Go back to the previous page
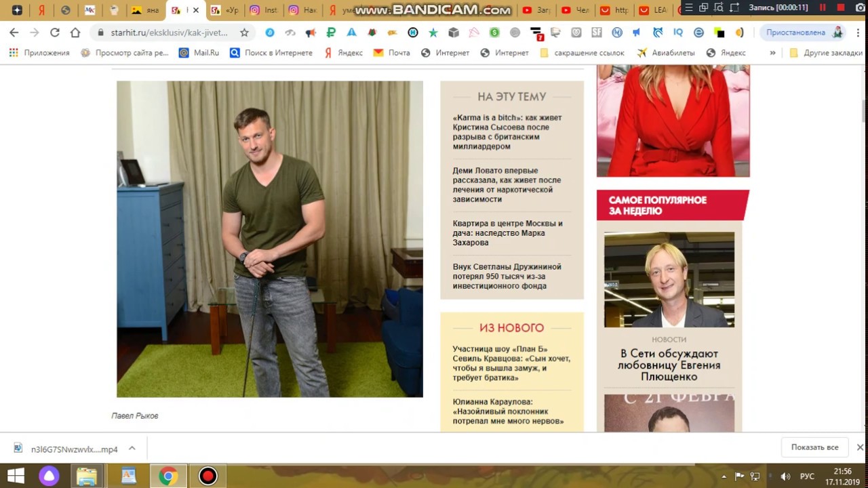Image resolution: width=868 pixels, height=488 pixels. [14, 33]
